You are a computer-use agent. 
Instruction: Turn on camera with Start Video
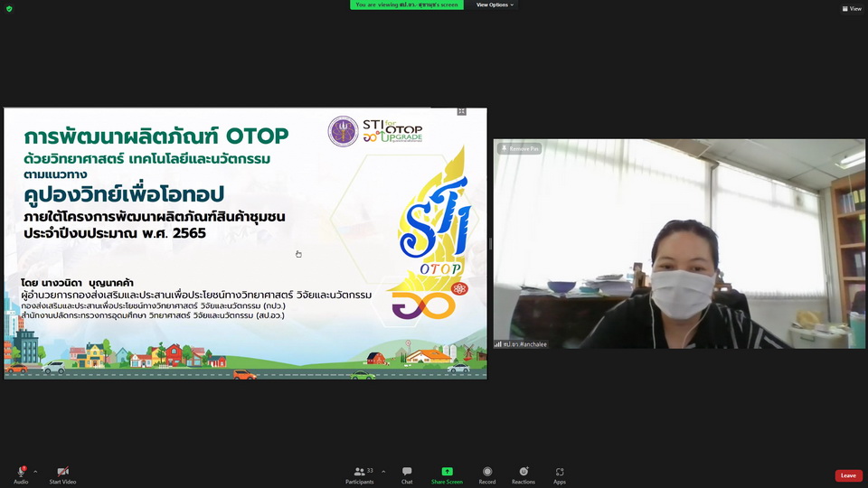point(62,474)
